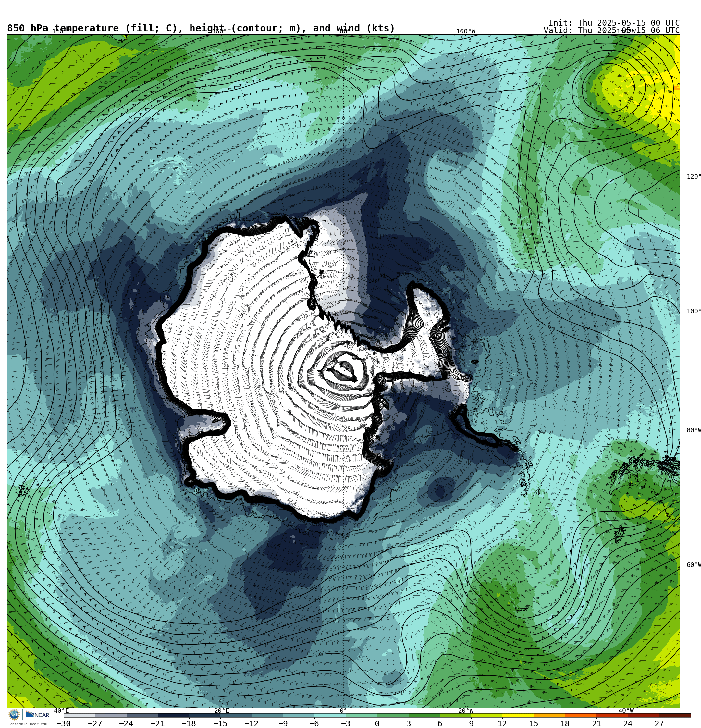Click the NCAR logo

pos(37,715)
